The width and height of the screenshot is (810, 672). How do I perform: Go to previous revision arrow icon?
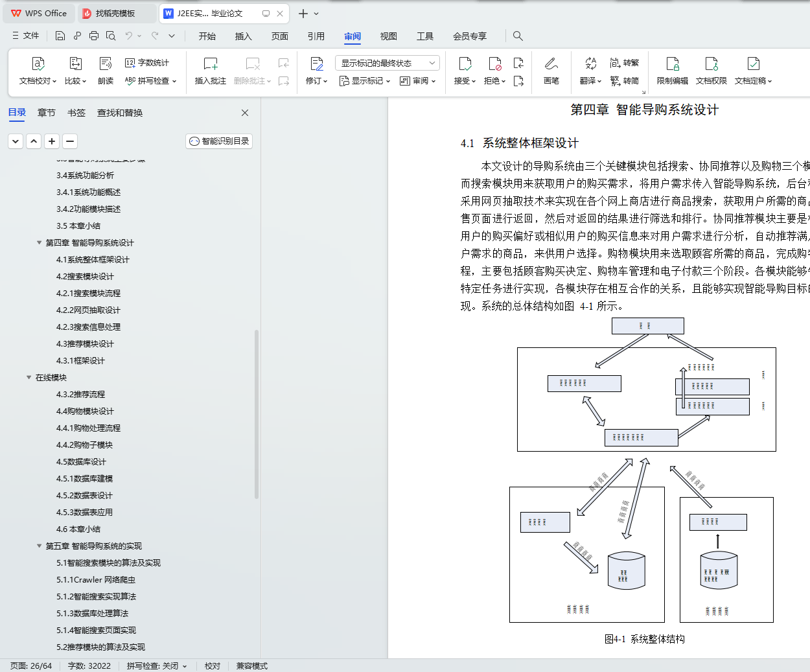coord(518,63)
